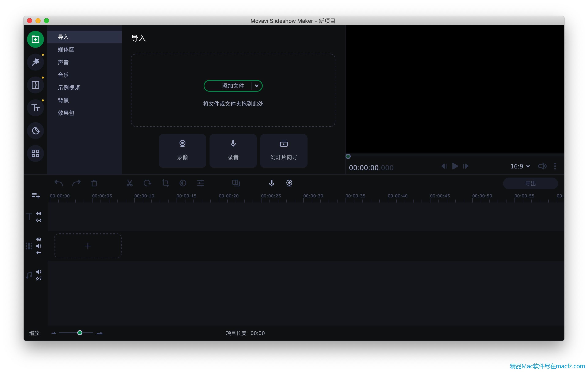Click the 导出 export button
This screenshot has height=372, width=588.
(x=530, y=183)
